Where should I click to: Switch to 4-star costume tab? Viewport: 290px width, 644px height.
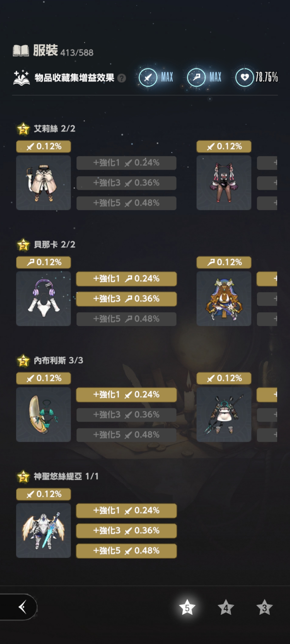click(226, 608)
